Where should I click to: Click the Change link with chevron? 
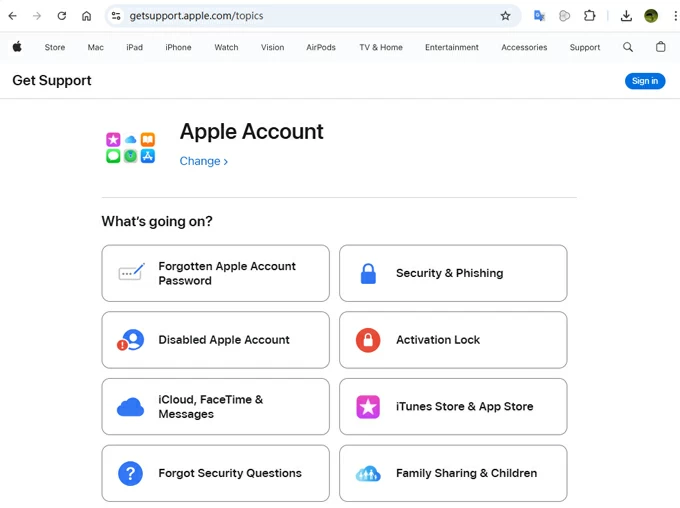point(204,161)
